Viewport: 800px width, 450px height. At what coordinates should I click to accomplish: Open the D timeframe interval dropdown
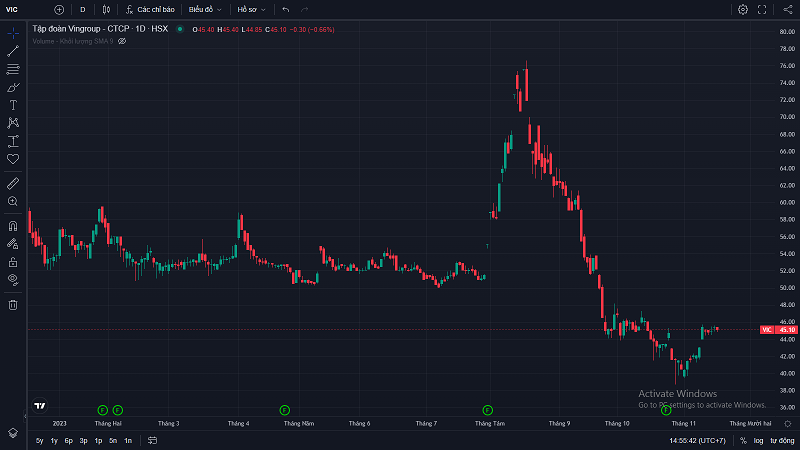tap(83, 9)
